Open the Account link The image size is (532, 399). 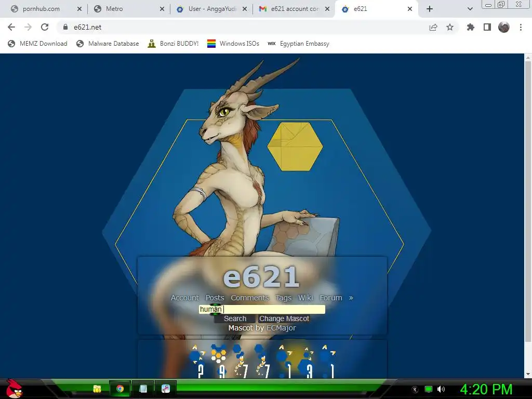(185, 298)
